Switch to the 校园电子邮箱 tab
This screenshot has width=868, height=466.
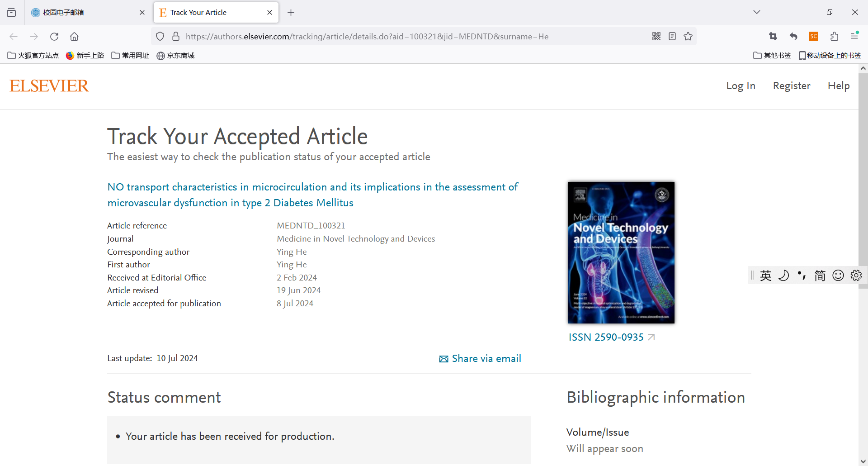click(x=84, y=13)
